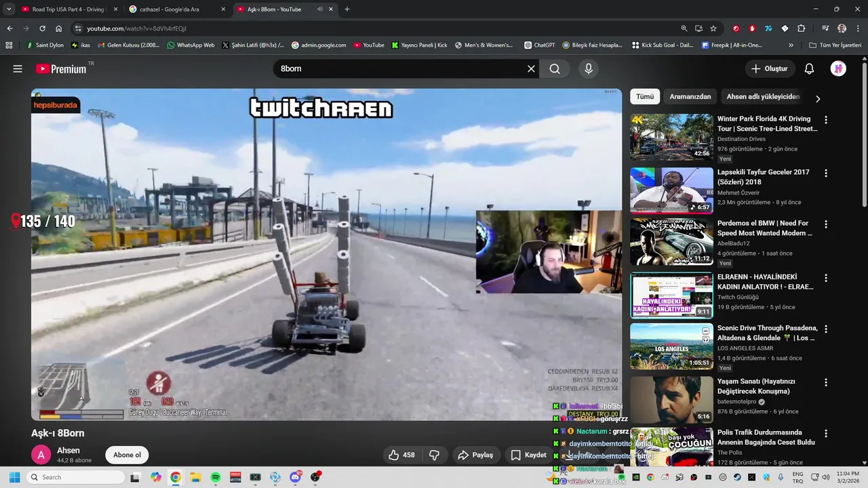Open the ChatGPT bookmark
Image resolution: width=868 pixels, height=488 pixels.
coord(540,45)
